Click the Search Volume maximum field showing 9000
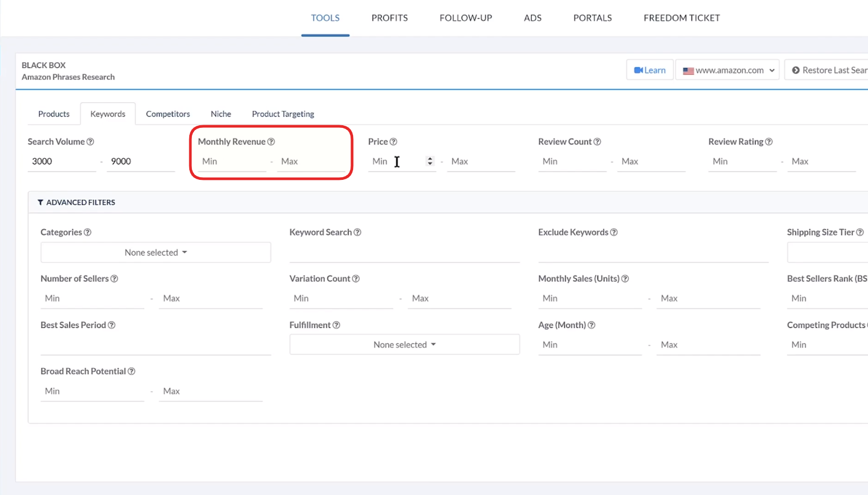 pyautogui.click(x=141, y=161)
